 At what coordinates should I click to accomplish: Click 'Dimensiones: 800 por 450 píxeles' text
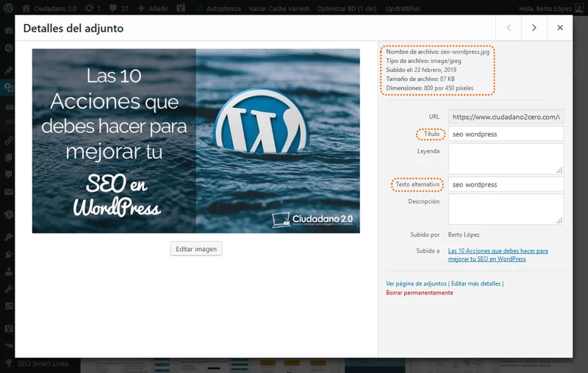[430, 88]
